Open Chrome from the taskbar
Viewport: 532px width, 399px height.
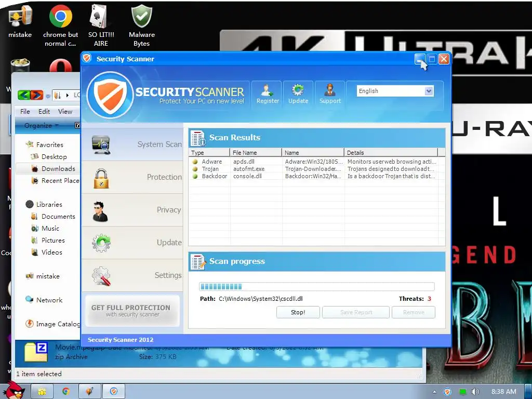pos(66,392)
